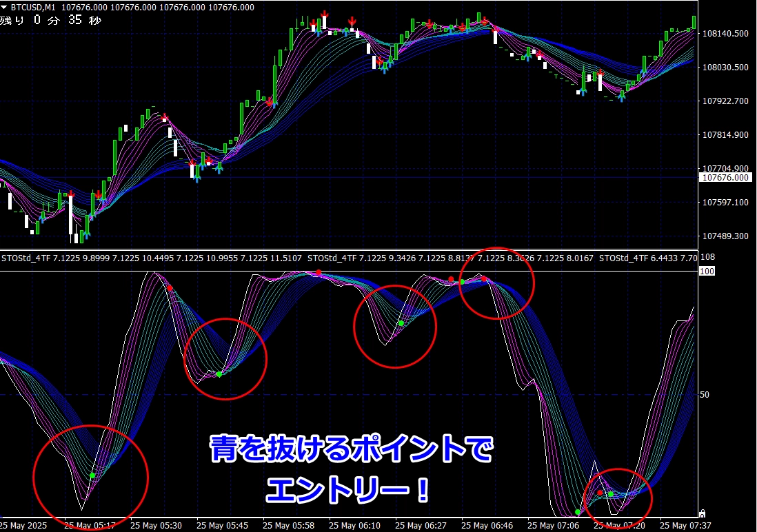This screenshot has height=532, width=757.
Task: Click the 50 level label on oscillator axis
Action: (705, 395)
